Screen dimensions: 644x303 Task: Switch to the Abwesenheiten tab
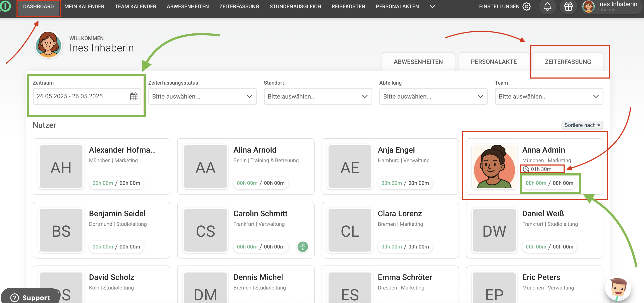[418, 62]
